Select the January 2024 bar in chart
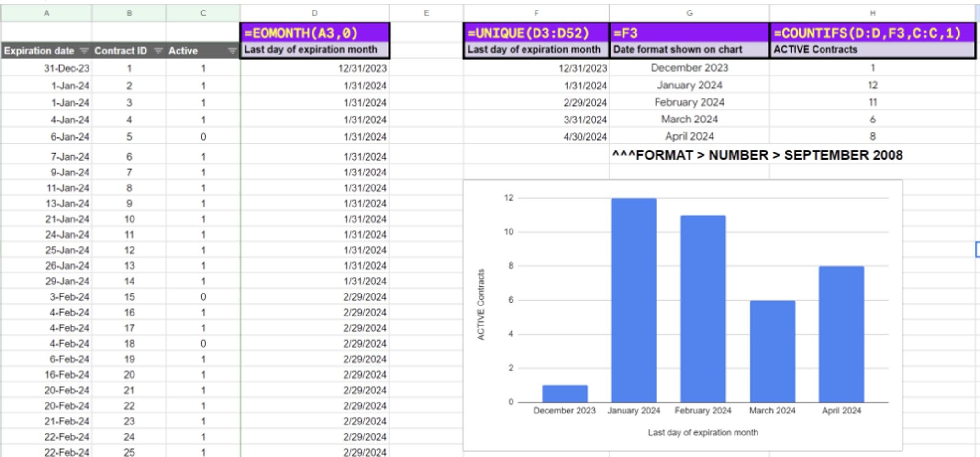 (634, 300)
